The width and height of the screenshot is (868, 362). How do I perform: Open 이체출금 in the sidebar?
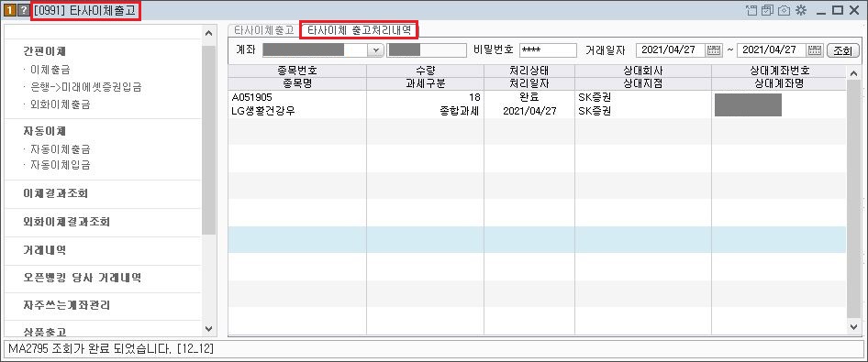coord(50,70)
